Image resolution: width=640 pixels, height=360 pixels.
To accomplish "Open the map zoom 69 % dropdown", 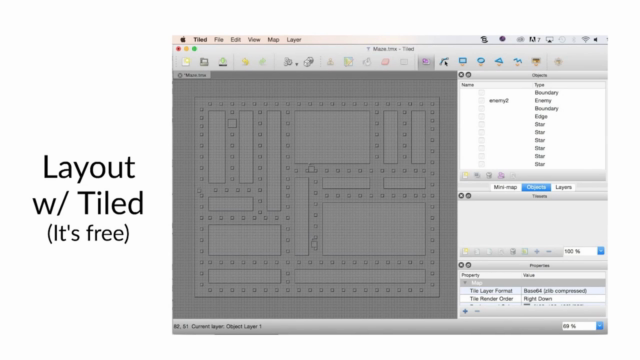I will pos(599,326).
